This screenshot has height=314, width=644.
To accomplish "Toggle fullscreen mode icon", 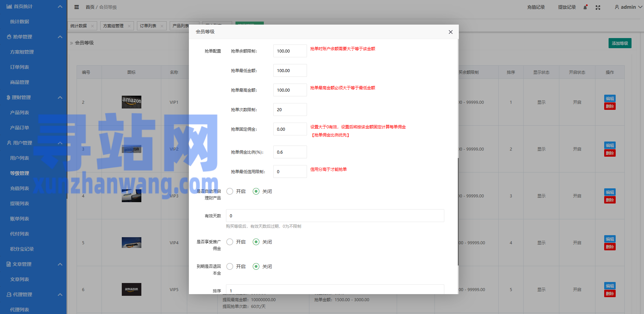I will [598, 7].
